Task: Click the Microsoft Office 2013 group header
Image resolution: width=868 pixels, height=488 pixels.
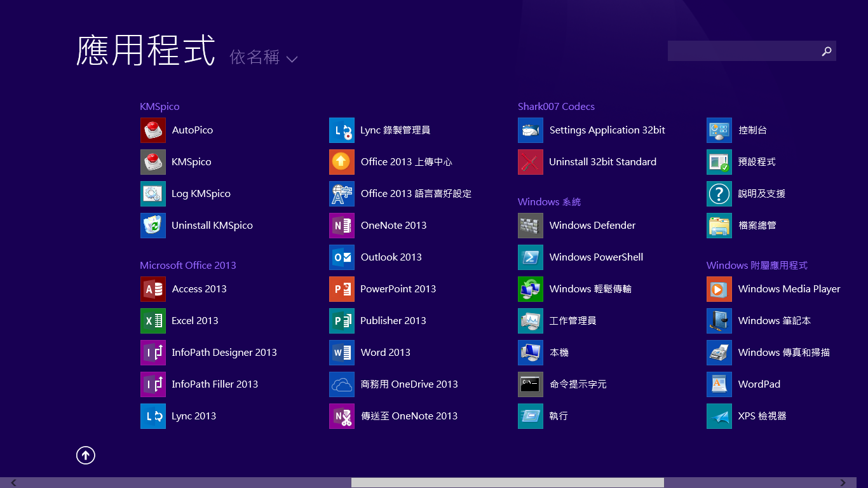Action: coord(188,266)
